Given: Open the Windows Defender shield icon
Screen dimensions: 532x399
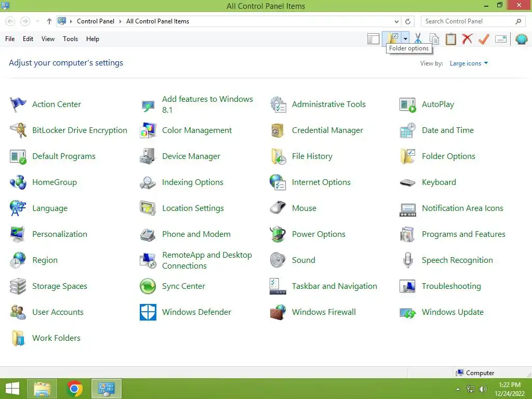Looking at the screenshot, I should point(148,312).
